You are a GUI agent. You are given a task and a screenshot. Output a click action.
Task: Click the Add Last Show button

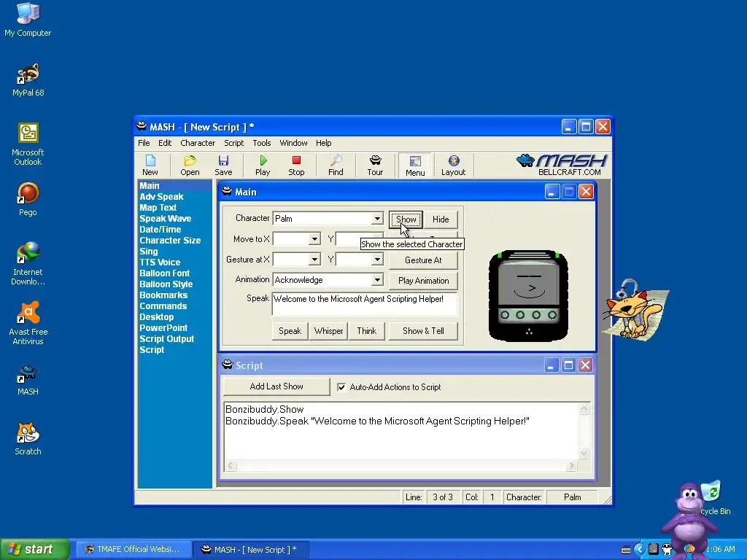(x=276, y=386)
